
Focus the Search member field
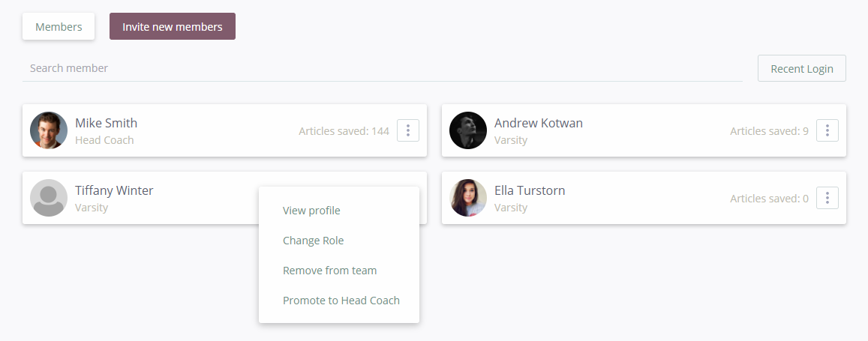coord(382,68)
